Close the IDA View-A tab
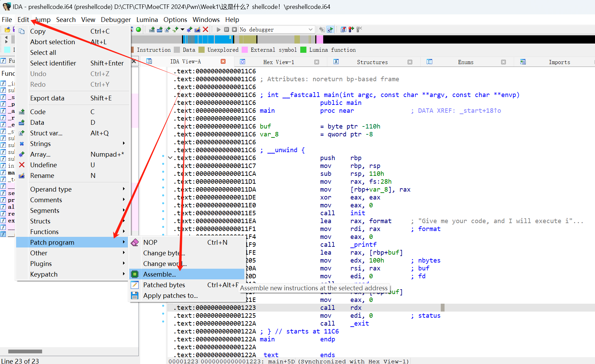Screen dimensions: 595x364 [223, 62]
